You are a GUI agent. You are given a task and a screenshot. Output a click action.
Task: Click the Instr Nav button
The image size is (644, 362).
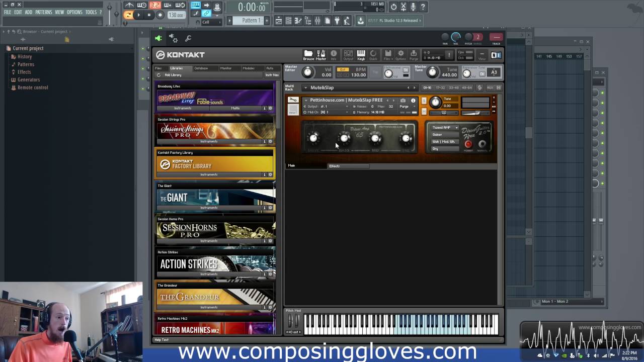(272, 75)
